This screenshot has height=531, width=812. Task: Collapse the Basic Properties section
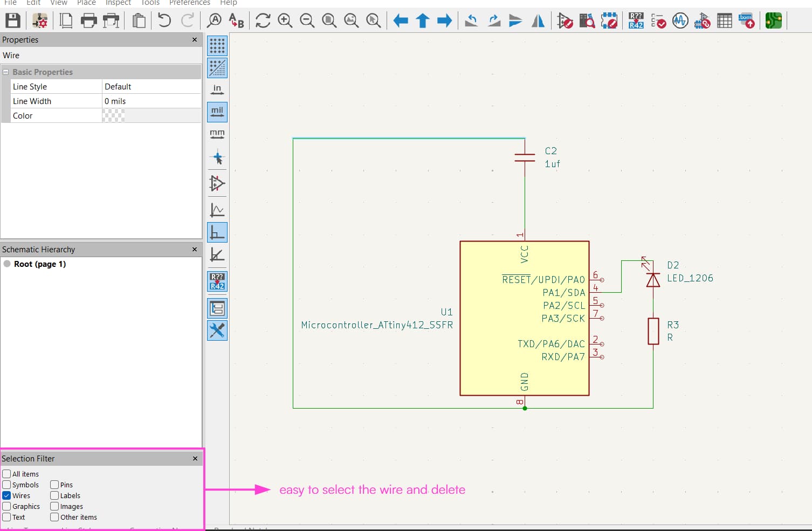click(6, 72)
